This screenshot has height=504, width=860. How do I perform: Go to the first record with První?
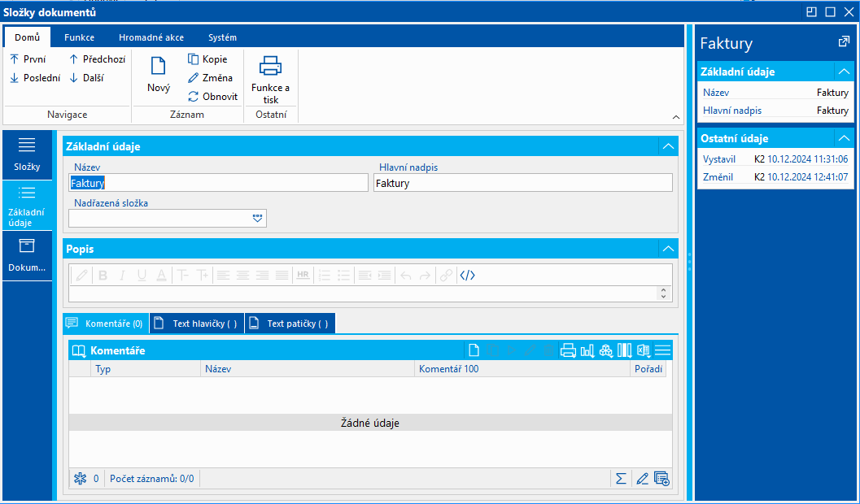pos(28,59)
